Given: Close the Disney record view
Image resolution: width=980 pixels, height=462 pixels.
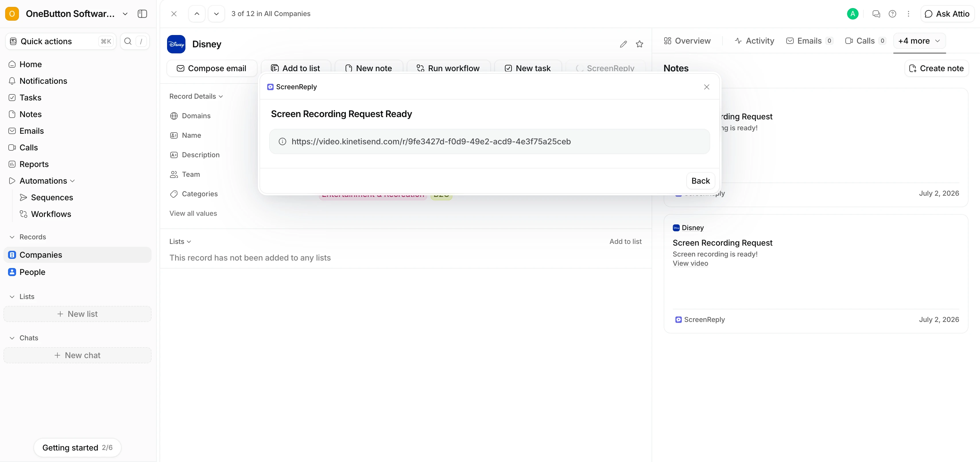Looking at the screenshot, I should 174,14.
